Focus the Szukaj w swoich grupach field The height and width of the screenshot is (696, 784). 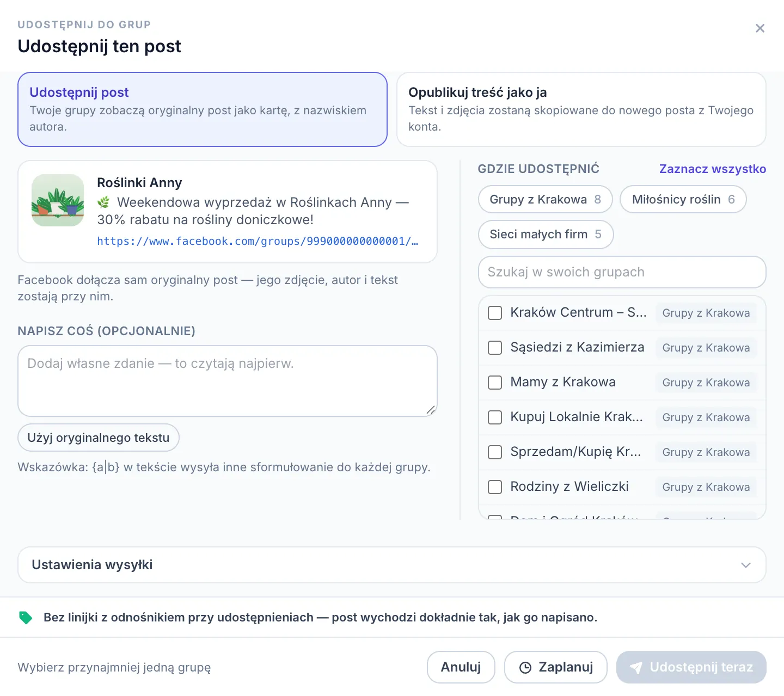pyautogui.click(x=622, y=272)
